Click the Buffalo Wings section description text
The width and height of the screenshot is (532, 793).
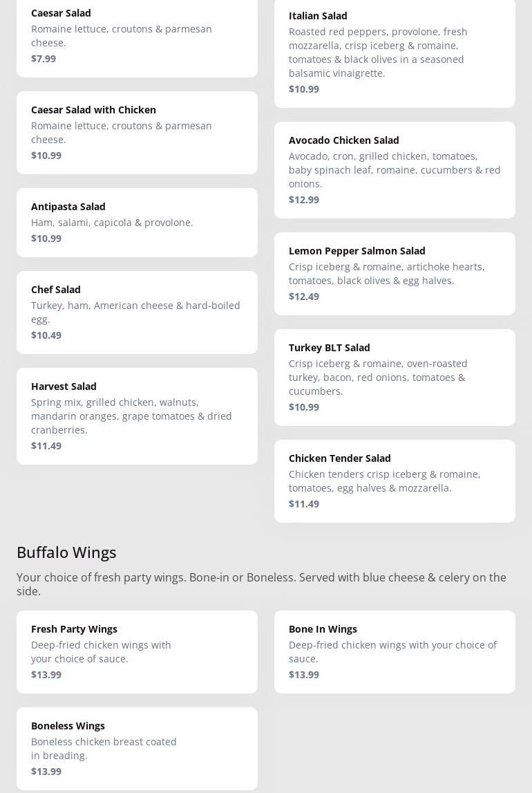(261, 584)
